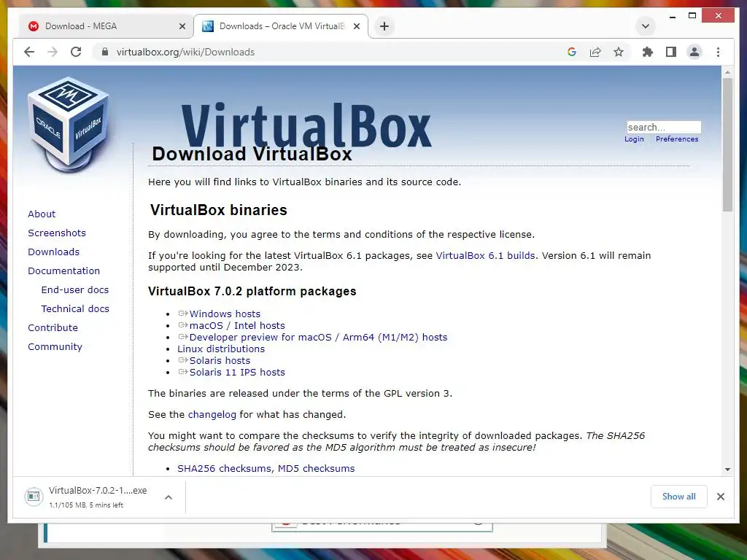Click the page vertical scrollbar thumb
Image resolution: width=747 pixels, height=560 pixels.
point(727,144)
